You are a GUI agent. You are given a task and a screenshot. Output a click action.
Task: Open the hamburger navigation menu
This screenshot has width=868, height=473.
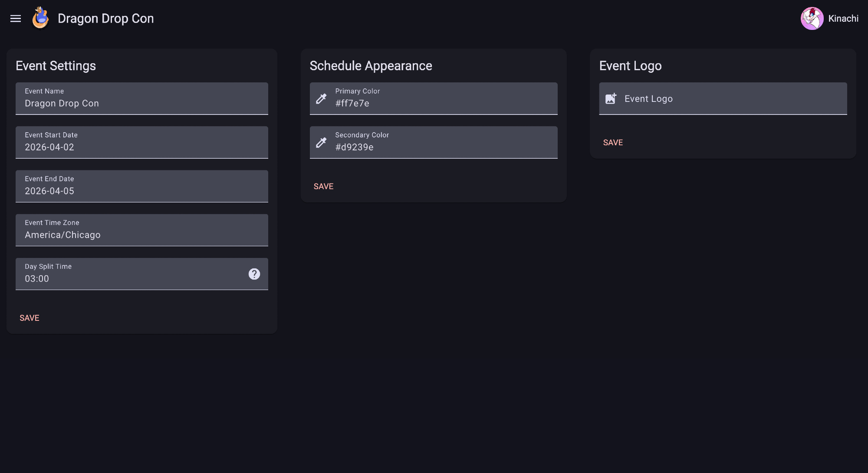(x=16, y=19)
